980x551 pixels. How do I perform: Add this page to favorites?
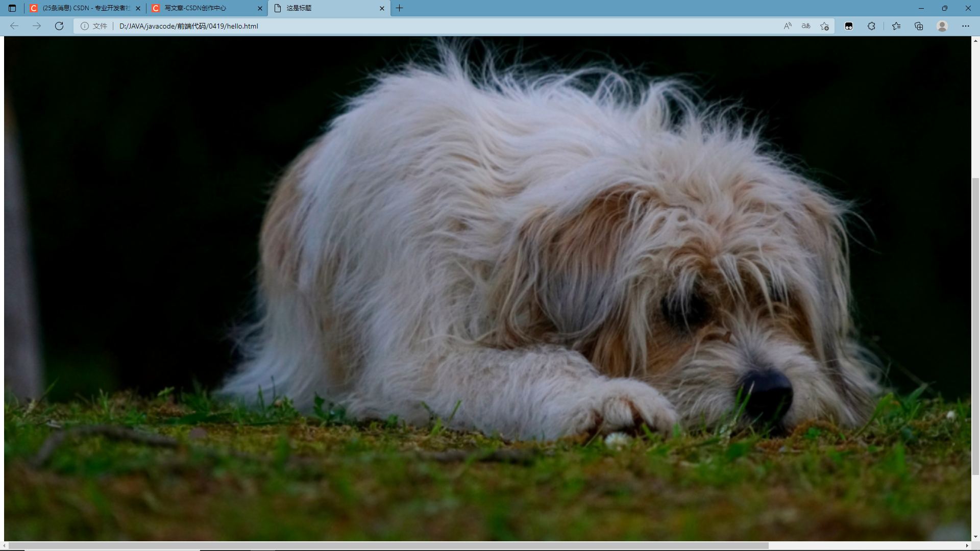[x=824, y=26]
